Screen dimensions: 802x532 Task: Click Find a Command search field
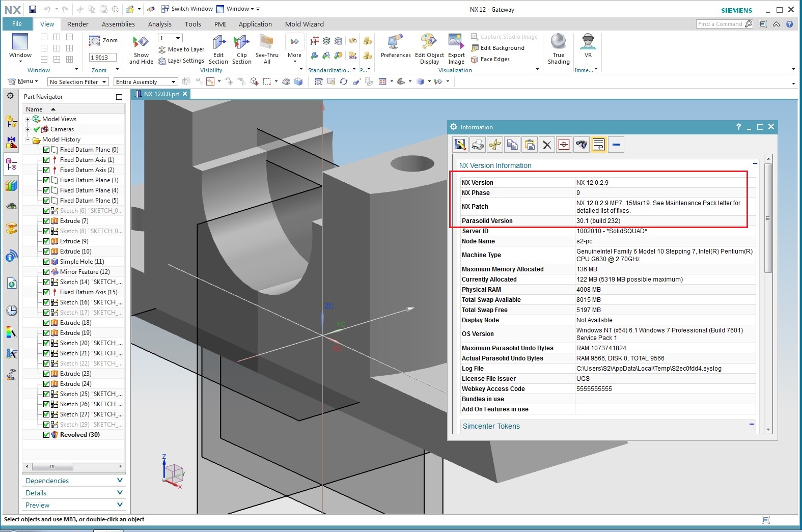tap(724, 24)
